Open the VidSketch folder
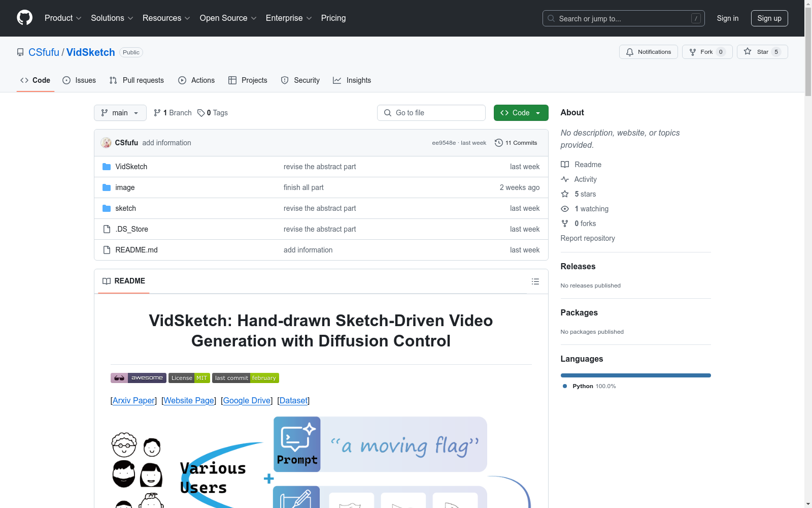 (131, 167)
